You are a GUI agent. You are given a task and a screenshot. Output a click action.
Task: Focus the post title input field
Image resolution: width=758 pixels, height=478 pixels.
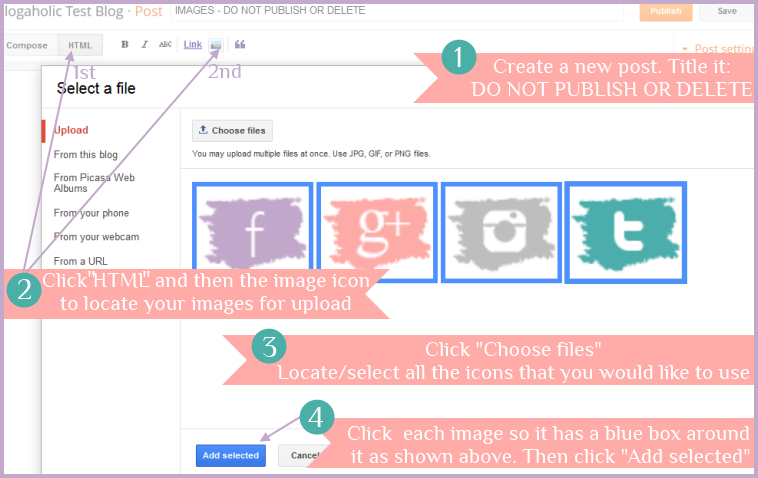click(397, 12)
